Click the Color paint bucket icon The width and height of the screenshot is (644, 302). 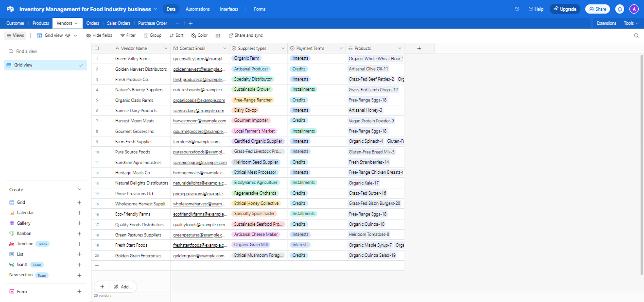(193, 35)
